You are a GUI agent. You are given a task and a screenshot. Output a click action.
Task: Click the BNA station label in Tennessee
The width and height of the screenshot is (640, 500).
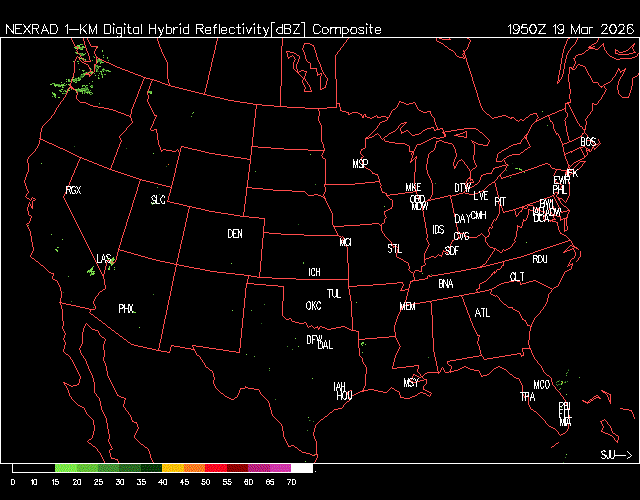pos(446,284)
